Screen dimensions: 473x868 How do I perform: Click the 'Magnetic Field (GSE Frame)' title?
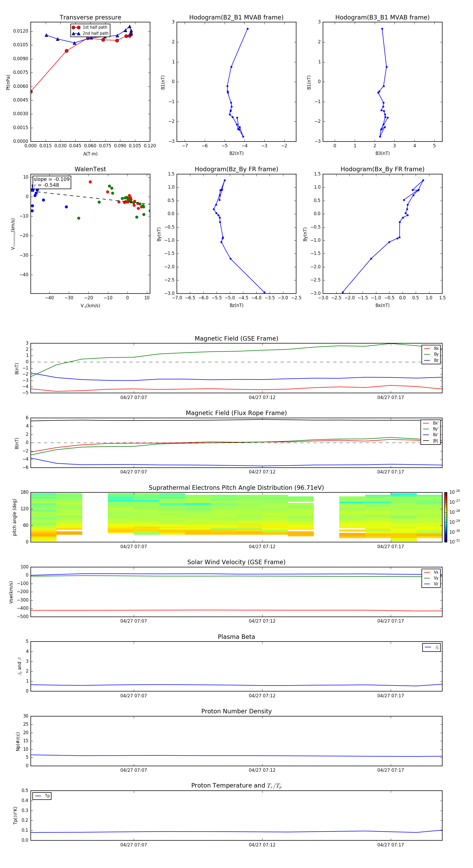tap(236, 339)
